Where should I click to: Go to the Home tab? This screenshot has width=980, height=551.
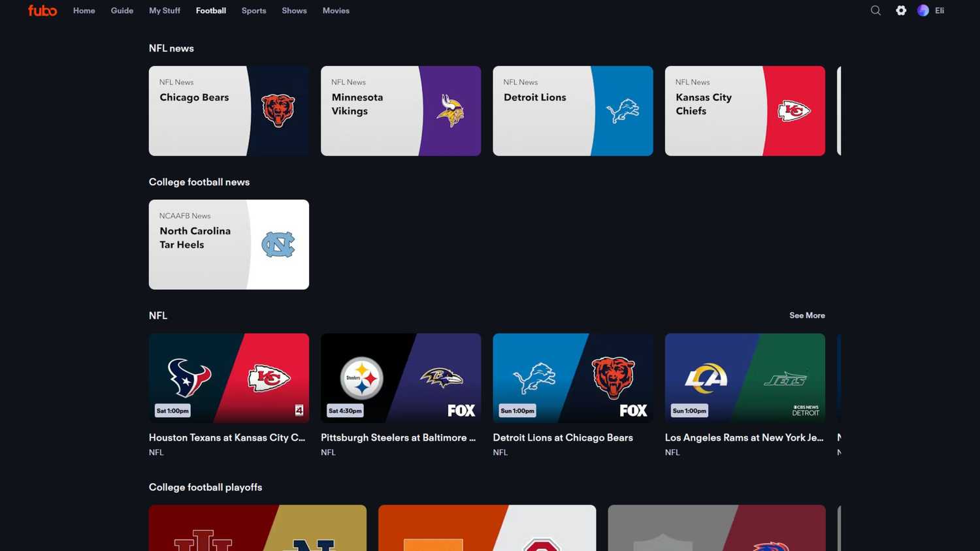click(x=84, y=10)
